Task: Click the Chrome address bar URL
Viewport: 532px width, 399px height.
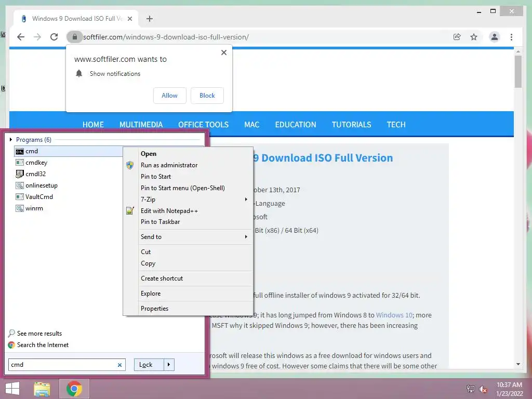Action: 166,37
